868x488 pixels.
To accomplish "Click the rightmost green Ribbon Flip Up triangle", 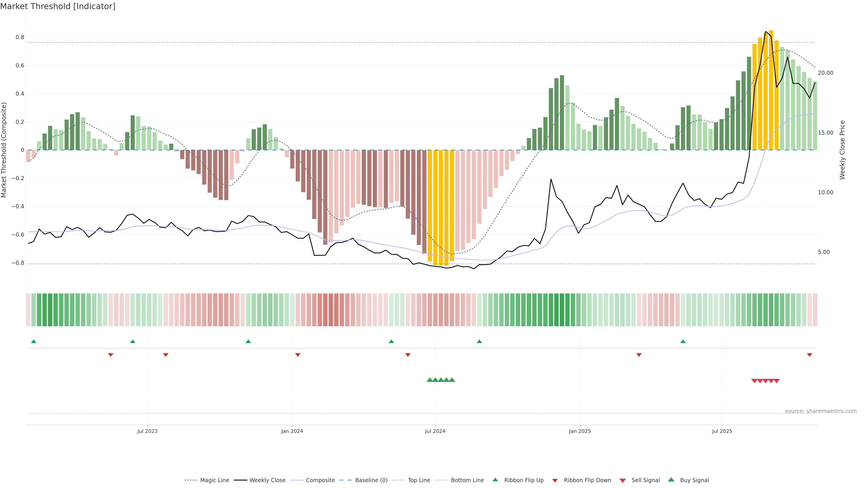I will click(683, 342).
